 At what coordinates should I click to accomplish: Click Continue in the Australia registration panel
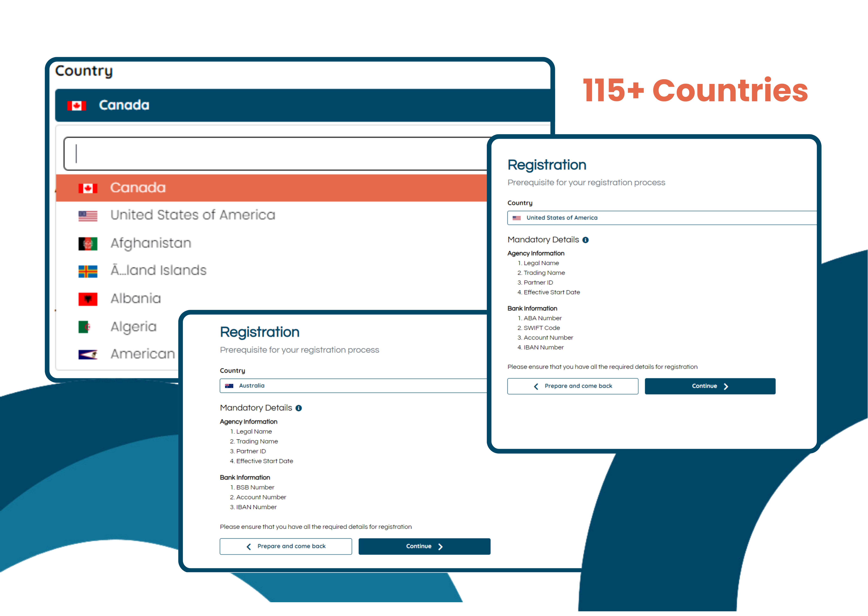click(424, 547)
